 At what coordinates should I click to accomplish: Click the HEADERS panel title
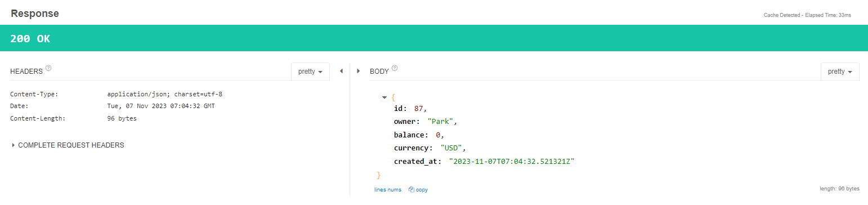pos(26,72)
